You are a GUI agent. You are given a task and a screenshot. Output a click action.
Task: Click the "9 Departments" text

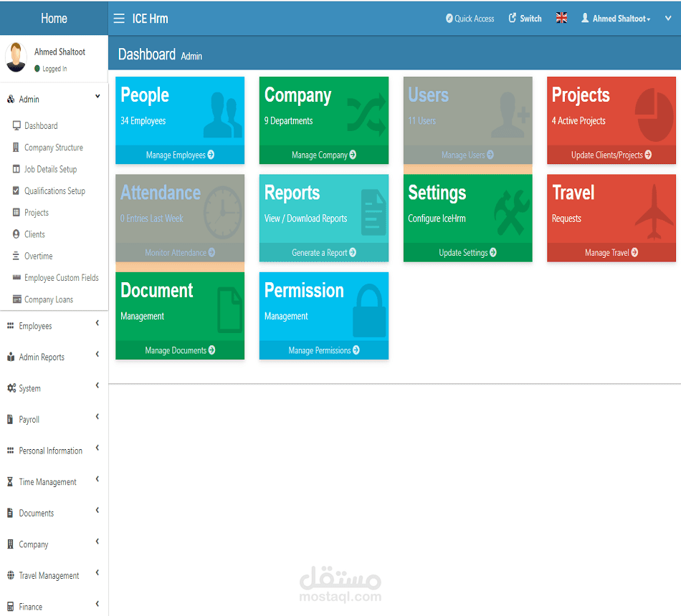[x=288, y=120]
